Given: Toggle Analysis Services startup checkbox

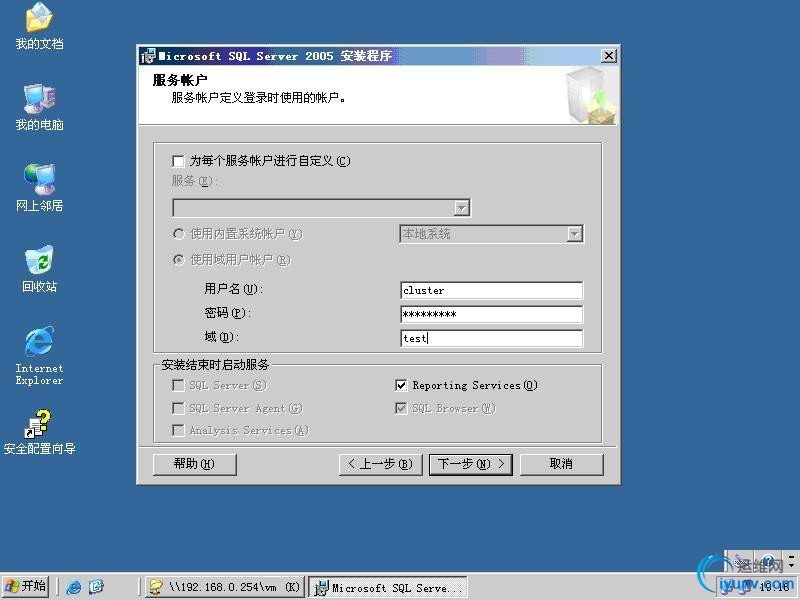Looking at the screenshot, I should tap(178, 430).
